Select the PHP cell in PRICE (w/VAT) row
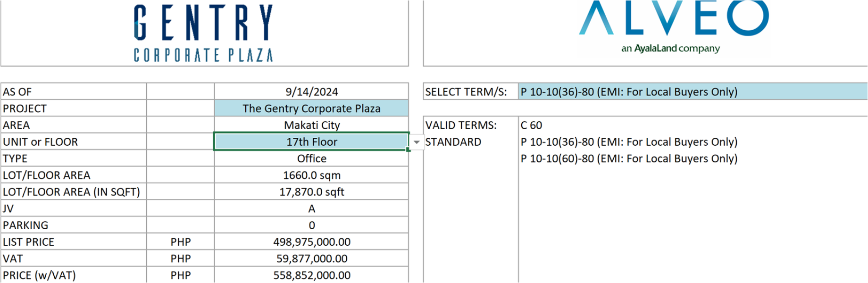The width and height of the screenshot is (868, 283). click(x=181, y=275)
